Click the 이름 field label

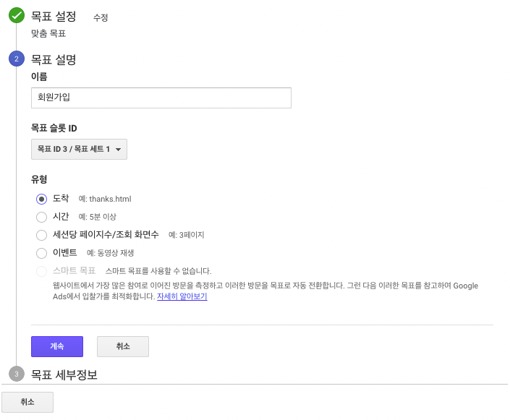coord(39,77)
